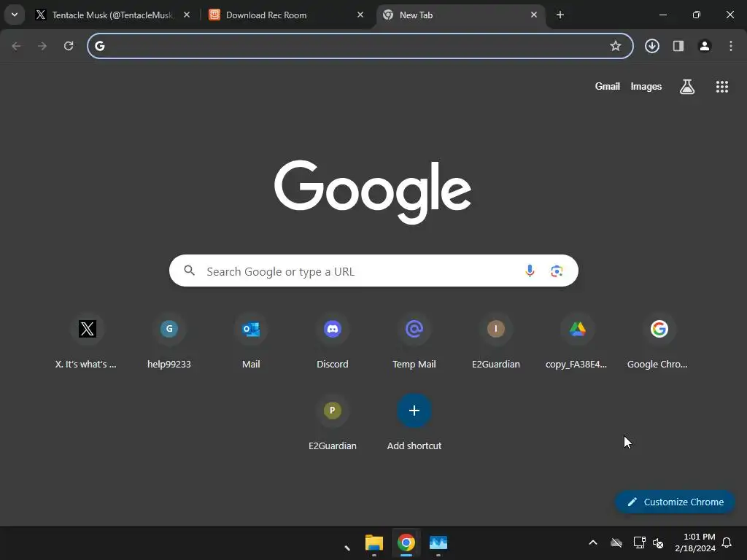This screenshot has height=560, width=747.
Task: Click the cloud-with-slash tray icon
Action: (616, 542)
